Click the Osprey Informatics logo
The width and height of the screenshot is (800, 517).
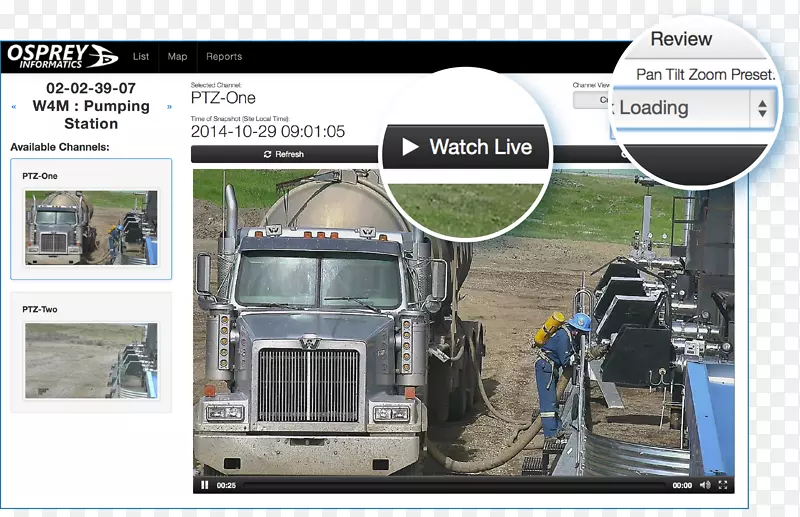[62, 56]
